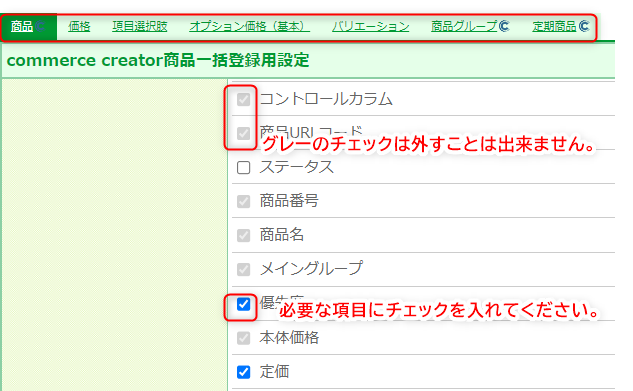Select the オプション価格（基本） tab
This screenshot has width=633, height=391.
(x=249, y=27)
